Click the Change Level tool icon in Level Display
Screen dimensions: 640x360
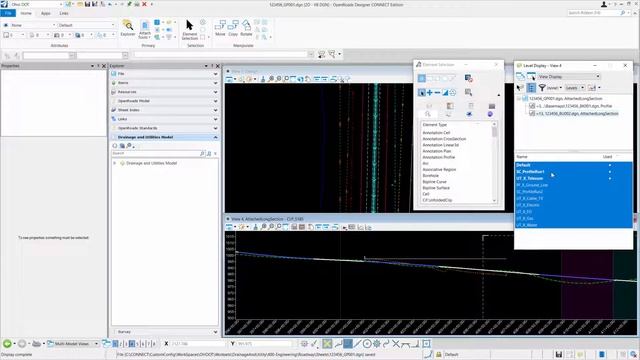click(520, 87)
